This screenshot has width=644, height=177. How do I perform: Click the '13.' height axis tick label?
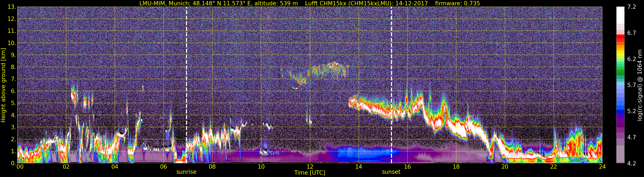[12, 7]
